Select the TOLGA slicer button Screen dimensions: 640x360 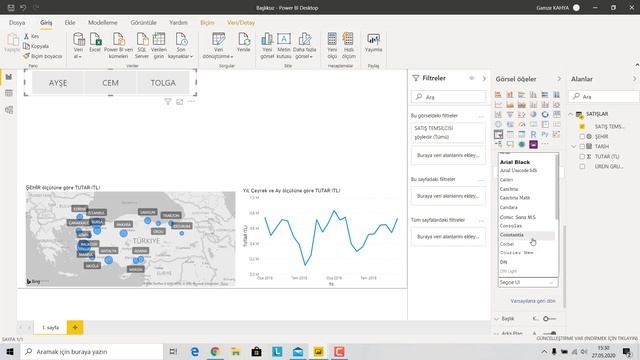tap(163, 83)
